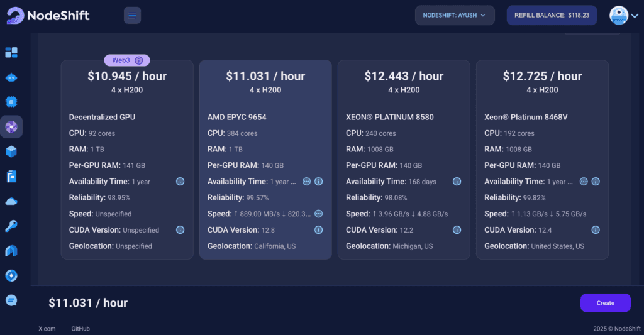644x335 pixels.
Task: Click the REFILL BALANCE button
Action: click(x=552, y=15)
